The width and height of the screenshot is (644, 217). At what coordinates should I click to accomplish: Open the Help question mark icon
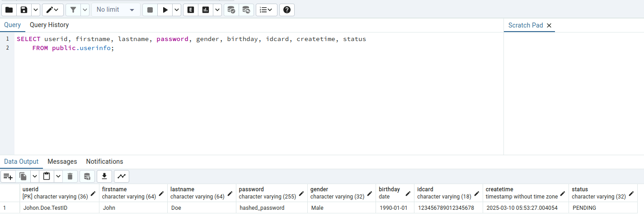coord(287,9)
